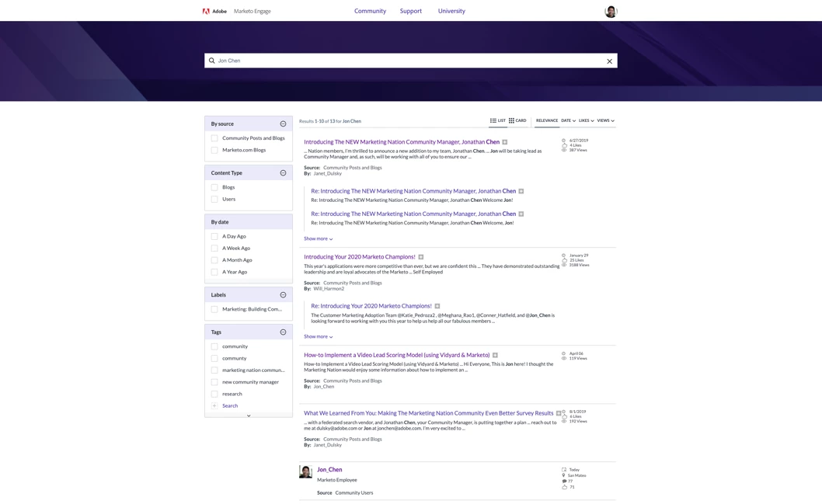Filter by A Day Ago
The width and height of the screenshot is (822, 504).
pyautogui.click(x=214, y=236)
